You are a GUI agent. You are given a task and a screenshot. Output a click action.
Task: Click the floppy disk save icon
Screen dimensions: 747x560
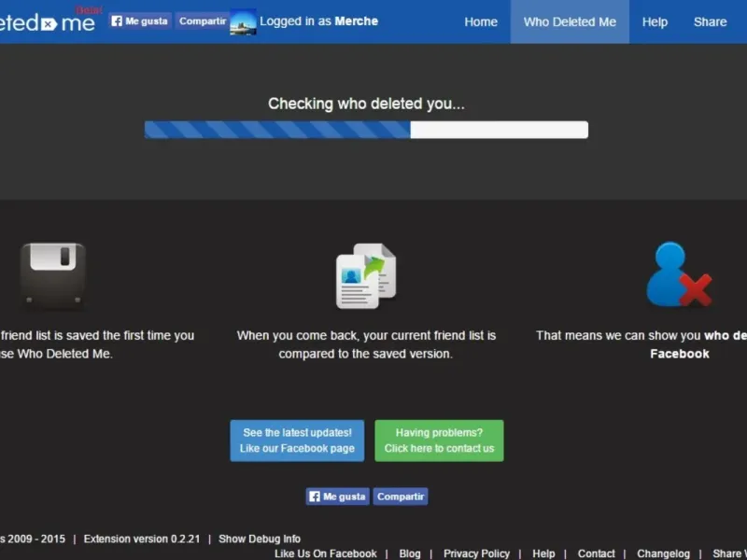click(53, 276)
